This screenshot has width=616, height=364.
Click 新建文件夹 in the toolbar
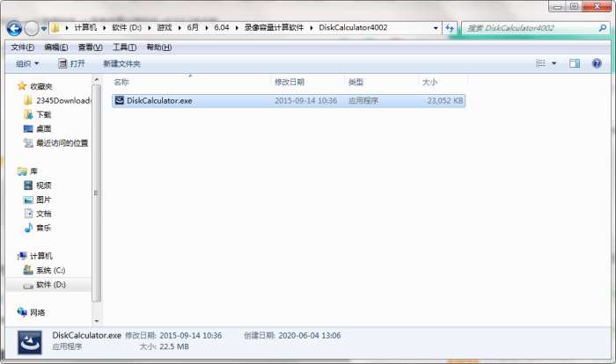point(121,63)
